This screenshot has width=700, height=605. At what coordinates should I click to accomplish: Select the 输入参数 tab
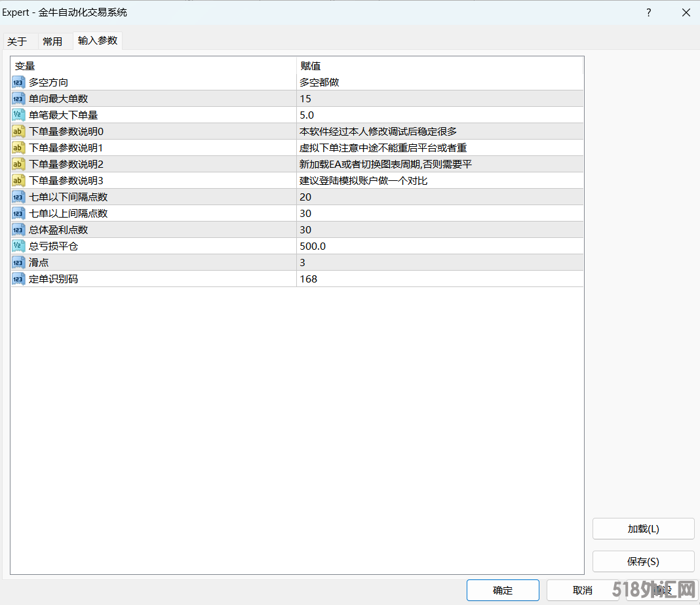pos(98,41)
